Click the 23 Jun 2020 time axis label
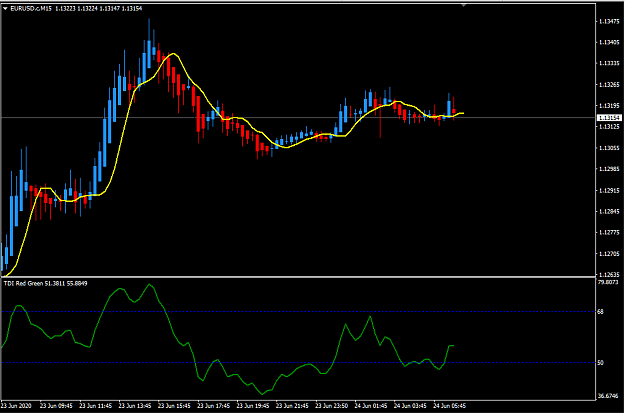Image resolution: width=625 pixels, height=414 pixels. tap(16, 406)
